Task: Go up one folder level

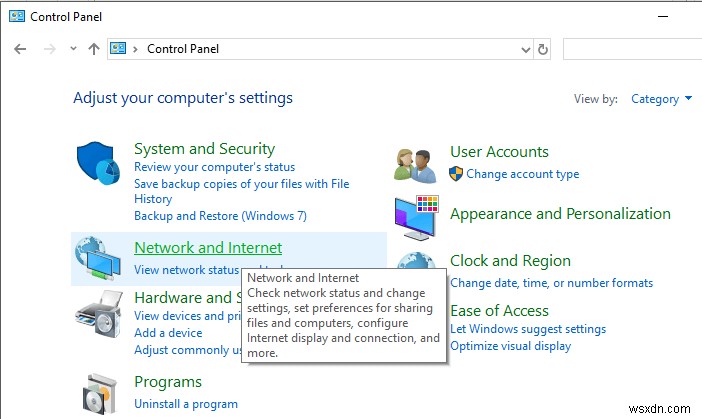Action: [94, 48]
